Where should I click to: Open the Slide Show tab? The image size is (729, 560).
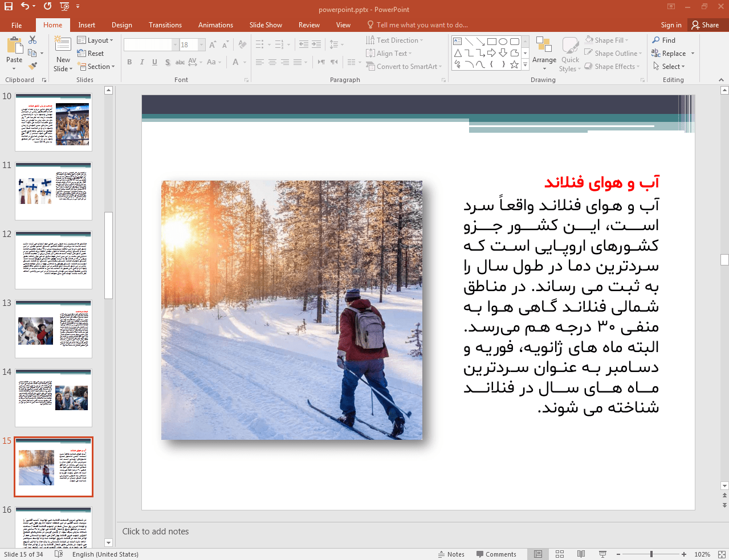pos(266,25)
